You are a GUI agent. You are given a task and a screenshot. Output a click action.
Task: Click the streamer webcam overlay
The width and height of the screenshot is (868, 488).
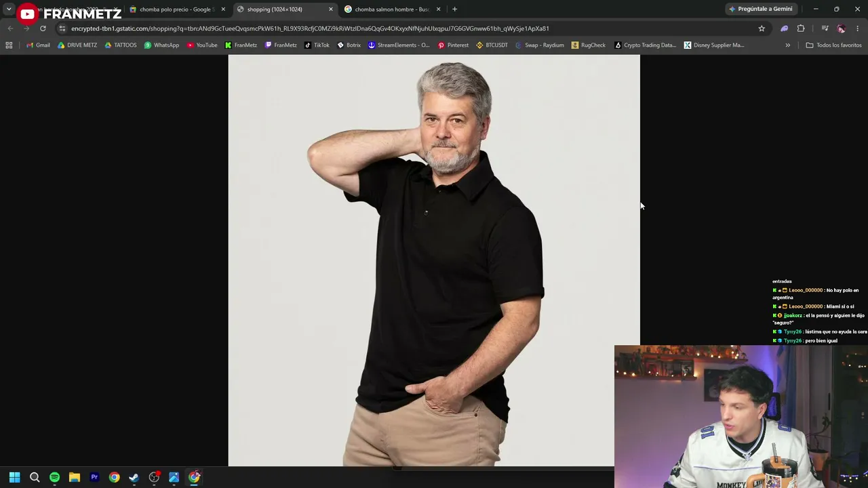[741, 417]
